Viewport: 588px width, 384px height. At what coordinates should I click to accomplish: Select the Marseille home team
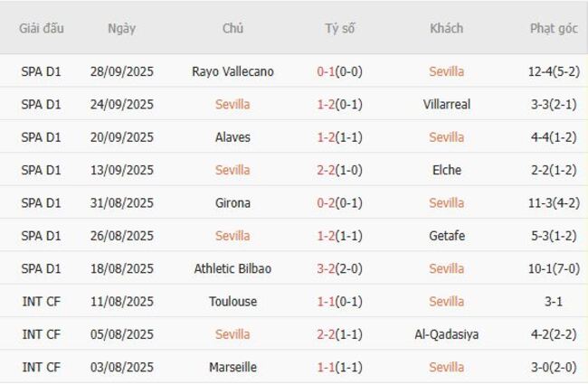[x=233, y=368]
